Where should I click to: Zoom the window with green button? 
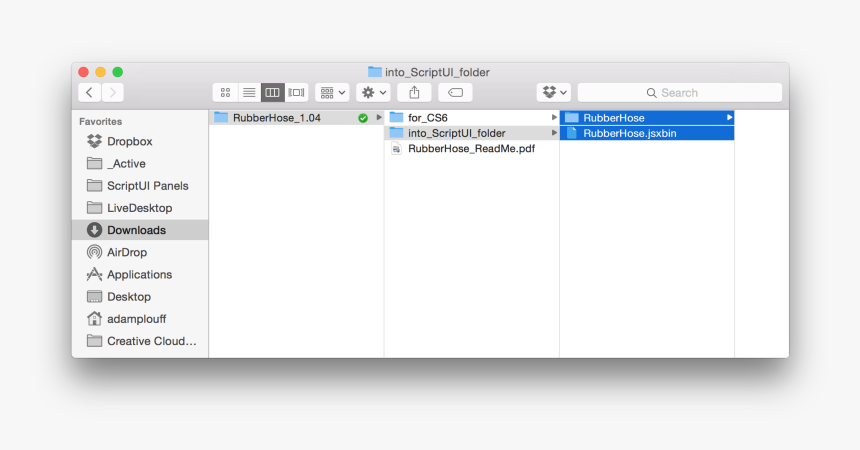(x=117, y=72)
